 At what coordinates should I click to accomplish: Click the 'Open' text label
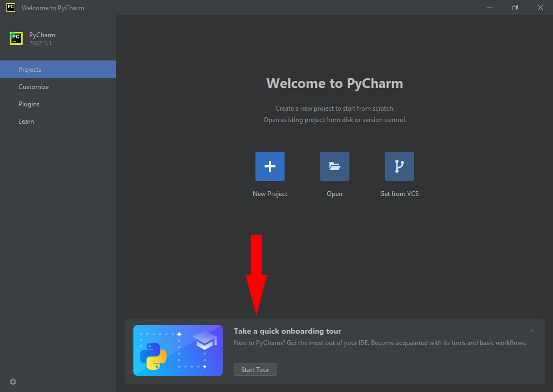click(335, 194)
